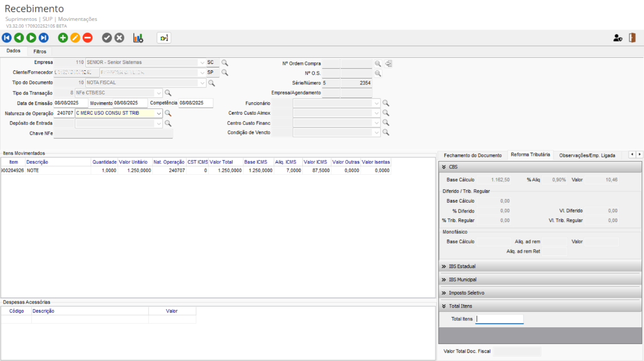The height and width of the screenshot is (361, 644).
Task: Open the Condição de Vencto dropdown
Action: (x=377, y=133)
